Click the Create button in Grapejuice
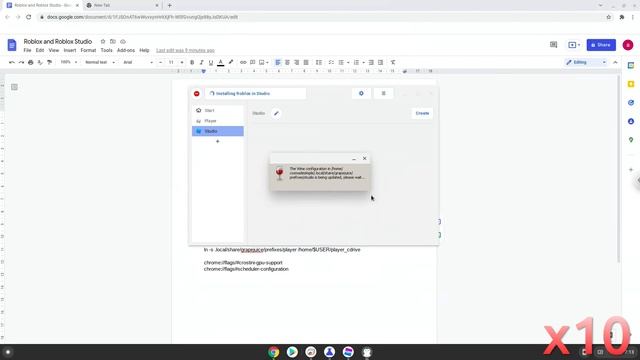 click(422, 113)
